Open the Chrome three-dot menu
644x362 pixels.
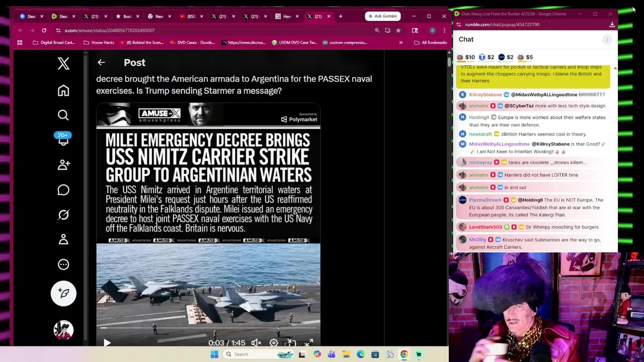click(x=444, y=30)
